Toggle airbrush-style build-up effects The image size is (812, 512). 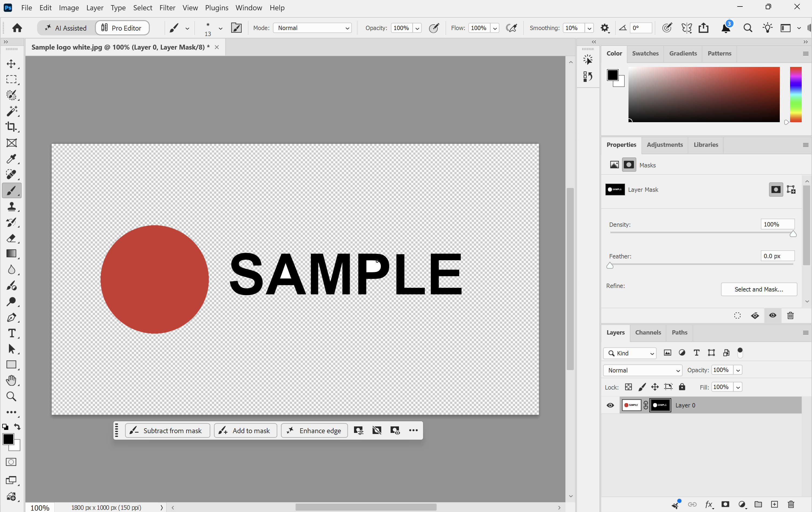512,28
